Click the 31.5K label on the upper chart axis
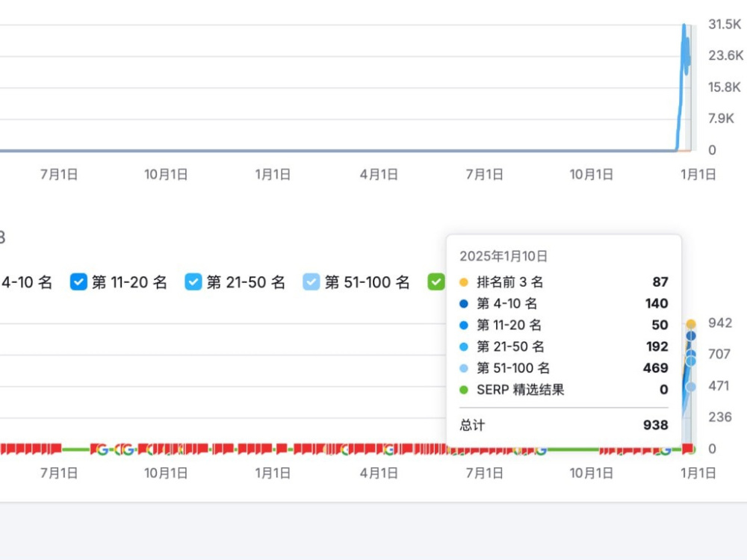The height and width of the screenshot is (560, 747). tap(725, 24)
